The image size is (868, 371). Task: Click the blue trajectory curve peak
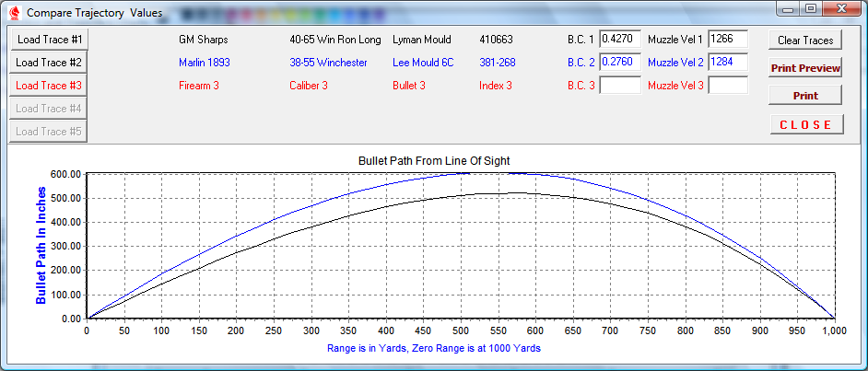pos(498,172)
